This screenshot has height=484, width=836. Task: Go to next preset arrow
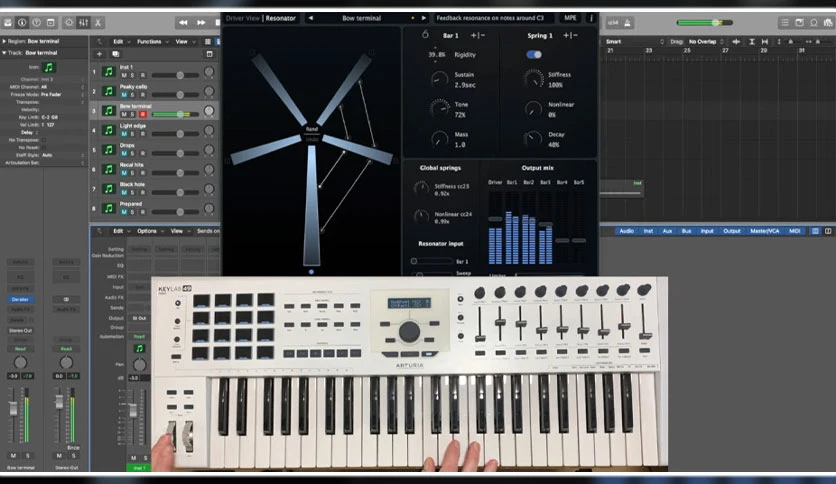click(x=424, y=18)
